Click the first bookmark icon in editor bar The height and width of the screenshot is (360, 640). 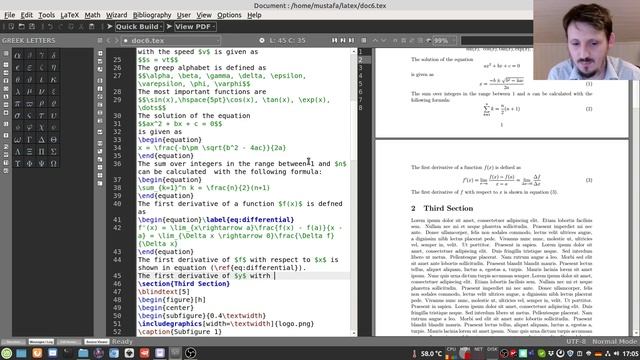pos(335,40)
